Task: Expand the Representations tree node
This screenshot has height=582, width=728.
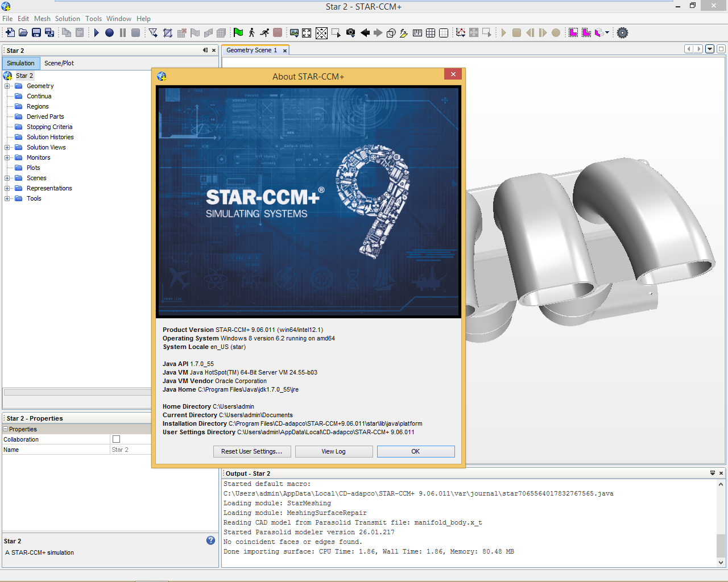Action: (7, 188)
